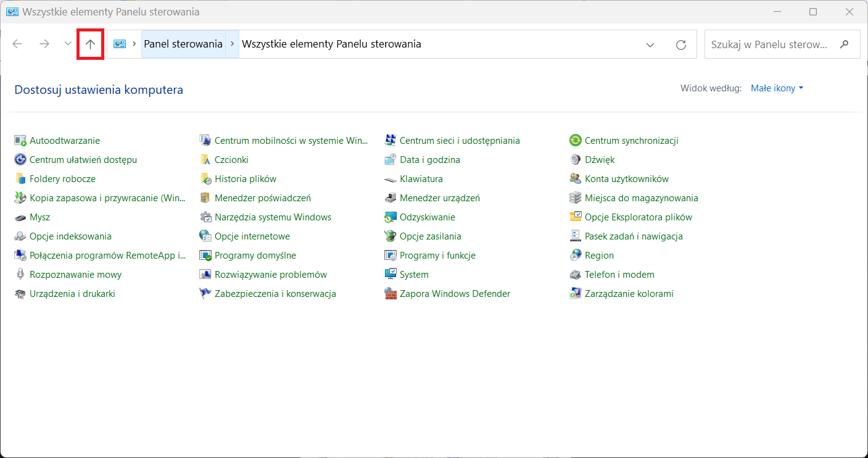This screenshot has width=868, height=458.
Task: Click the Opcje zasilania icon
Action: click(391, 236)
